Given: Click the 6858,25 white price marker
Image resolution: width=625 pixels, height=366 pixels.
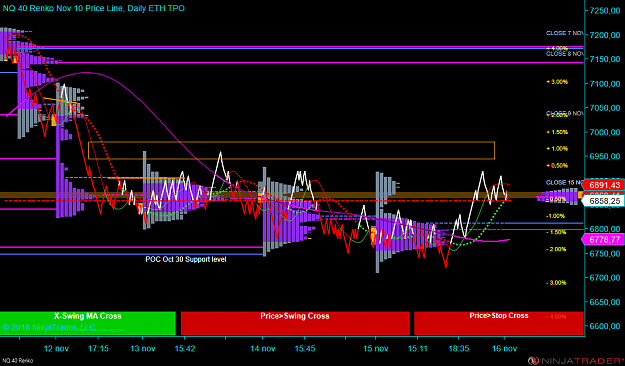Looking at the screenshot, I should [x=603, y=201].
